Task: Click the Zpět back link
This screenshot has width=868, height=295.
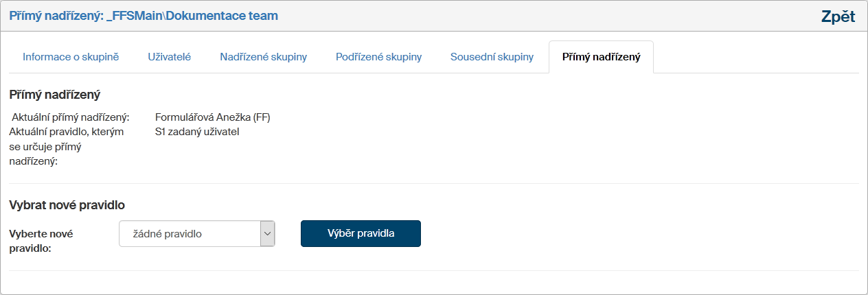Action: tap(838, 16)
